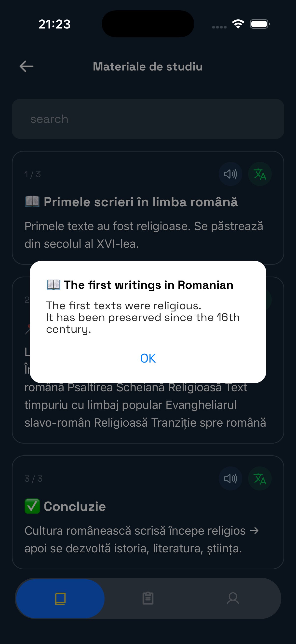Image resolution: width=296 pixels, height=644 pixels.
Task: Switch to the clipboard tab
Action: [x=148, y=599]
